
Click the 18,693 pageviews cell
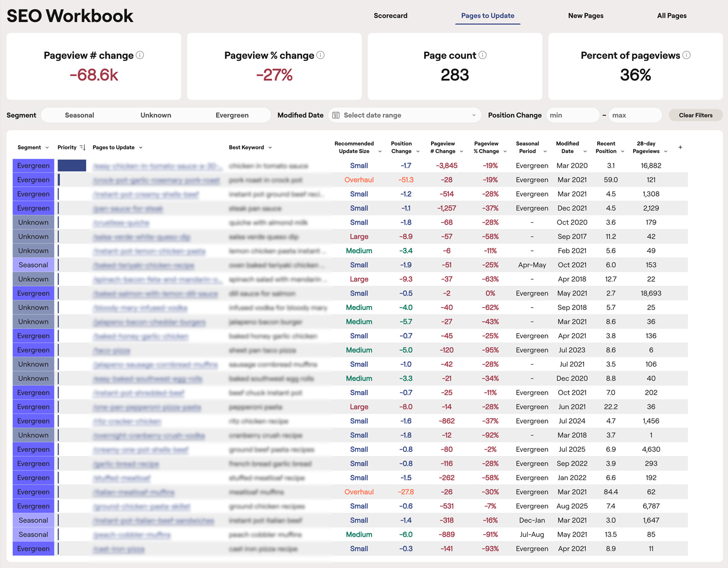coord(651,293)
